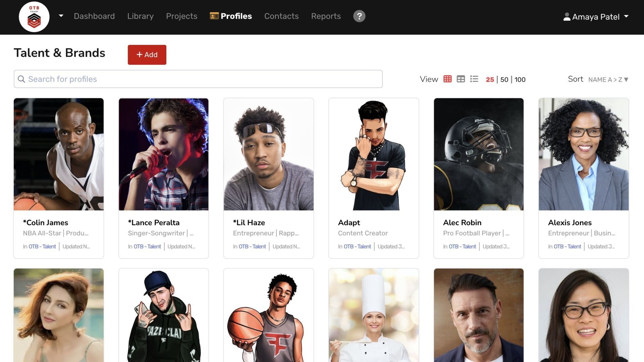The width and height of the screenshot is (644, 362).
Task: Open the help question mark icon
Action: [359, 16]
